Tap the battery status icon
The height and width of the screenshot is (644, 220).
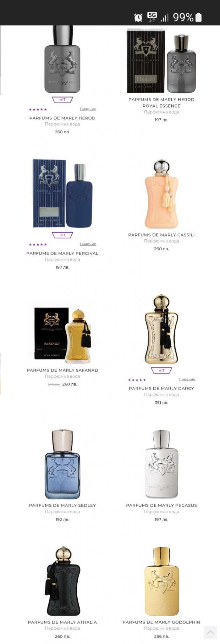[x=199, y=17]
